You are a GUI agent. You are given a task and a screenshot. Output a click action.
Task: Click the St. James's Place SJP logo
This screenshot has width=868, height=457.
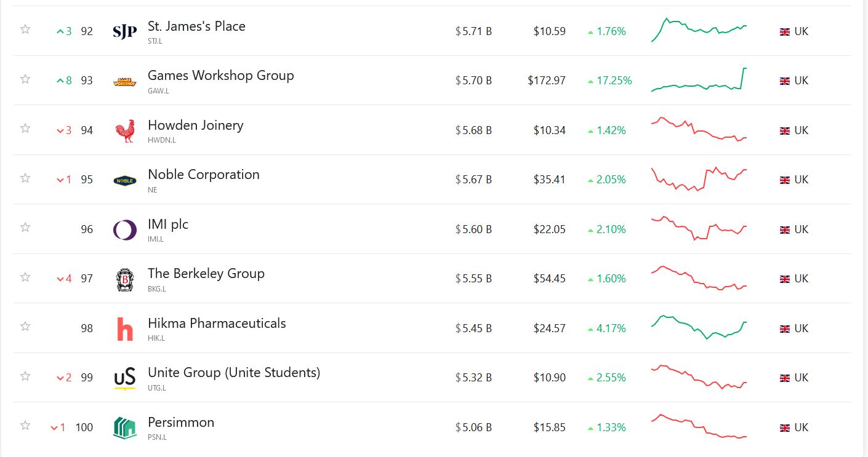click(125, 31)
